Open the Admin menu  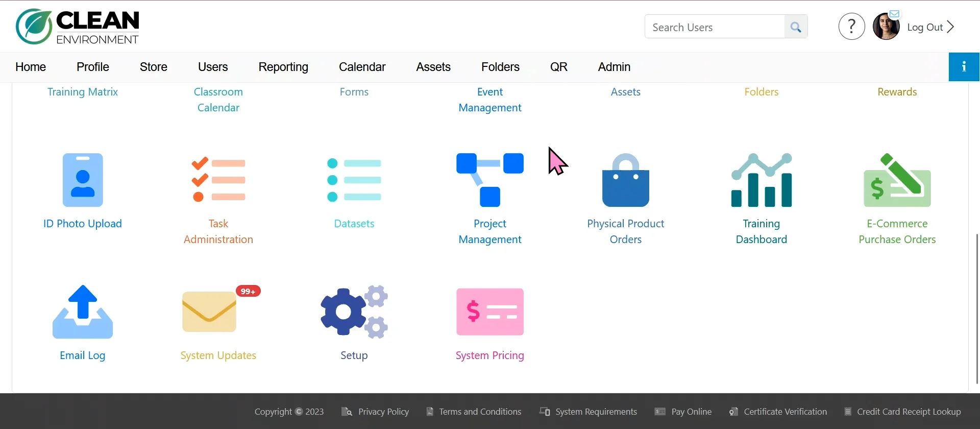[x=614, y=67]
